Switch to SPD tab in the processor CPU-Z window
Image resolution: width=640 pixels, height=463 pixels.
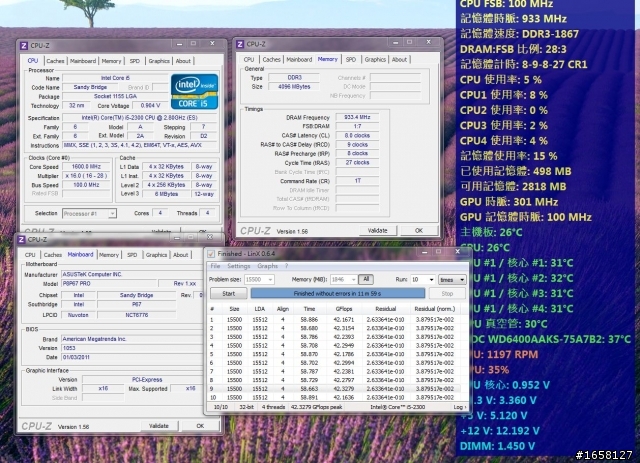(x=135, y=61)
